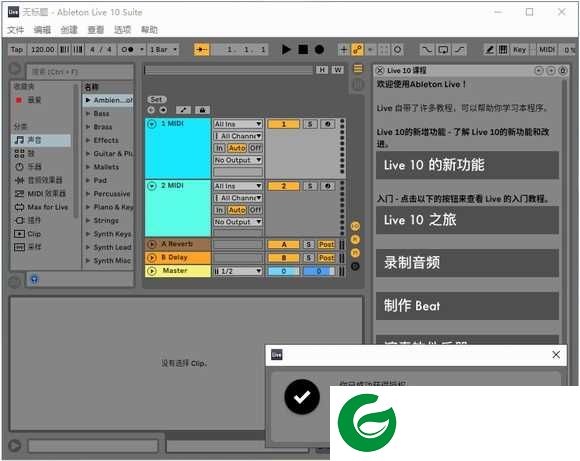Toggle the Metronome button
The image size is (580, 461).
coord(127,49)
